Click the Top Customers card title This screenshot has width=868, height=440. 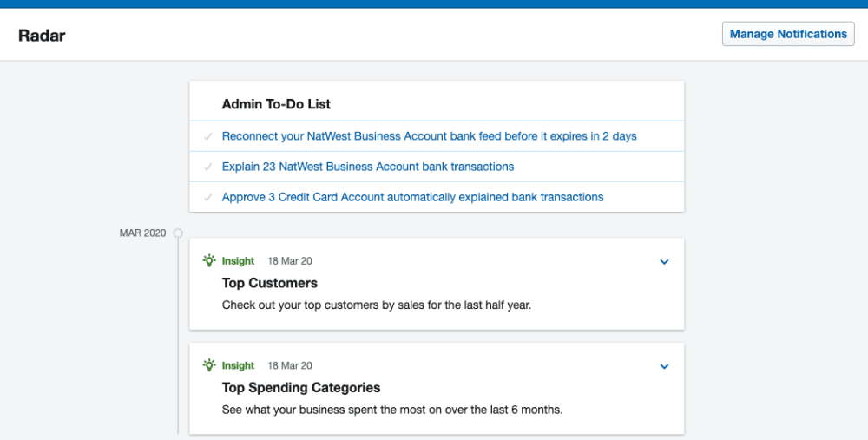click(270, 283)
